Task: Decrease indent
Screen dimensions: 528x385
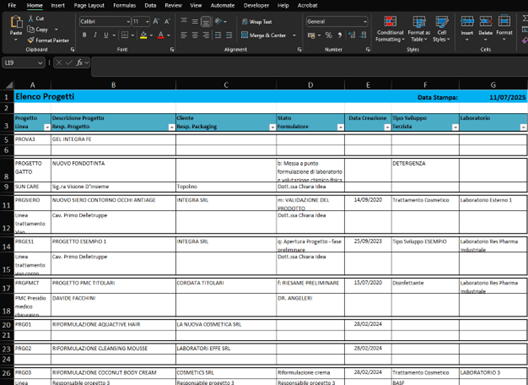Action: coord(218,35)
